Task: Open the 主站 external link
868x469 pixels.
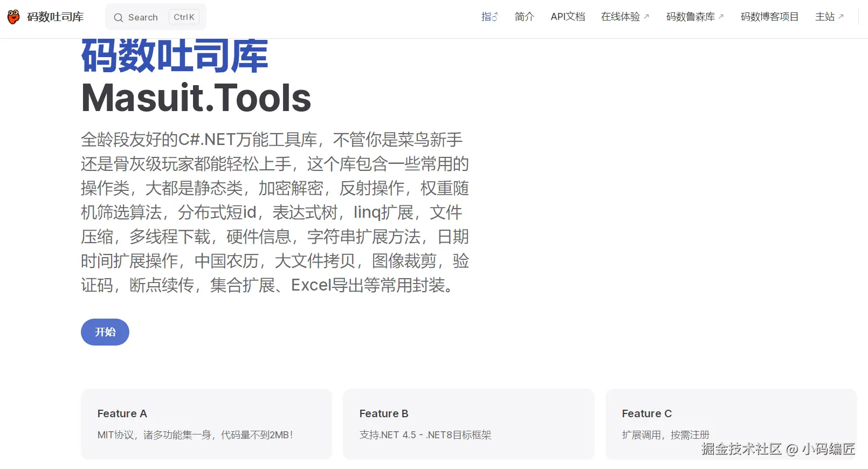Action: coord(830,17)
